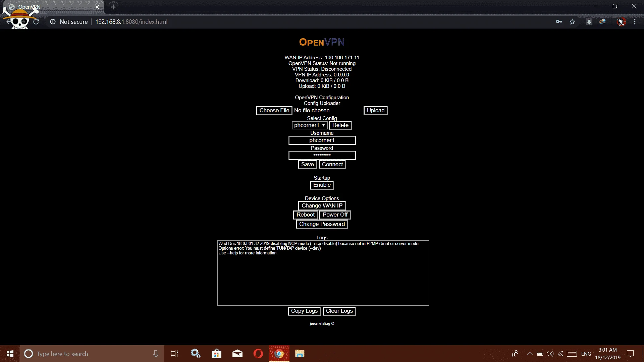Screen dimensions: 644x362
Task: Click inside the Logs text area
Action: (323, 273)
